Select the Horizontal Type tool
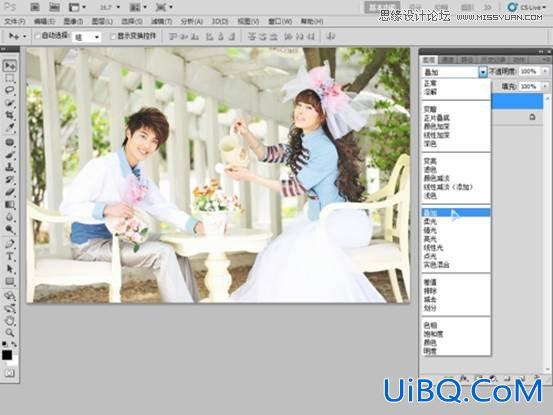 [10, 256]
